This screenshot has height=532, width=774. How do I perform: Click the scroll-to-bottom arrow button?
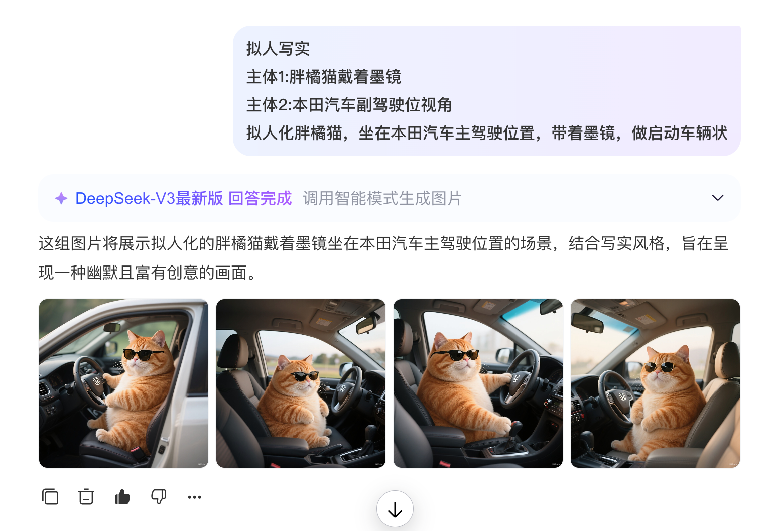click(395, 509)
